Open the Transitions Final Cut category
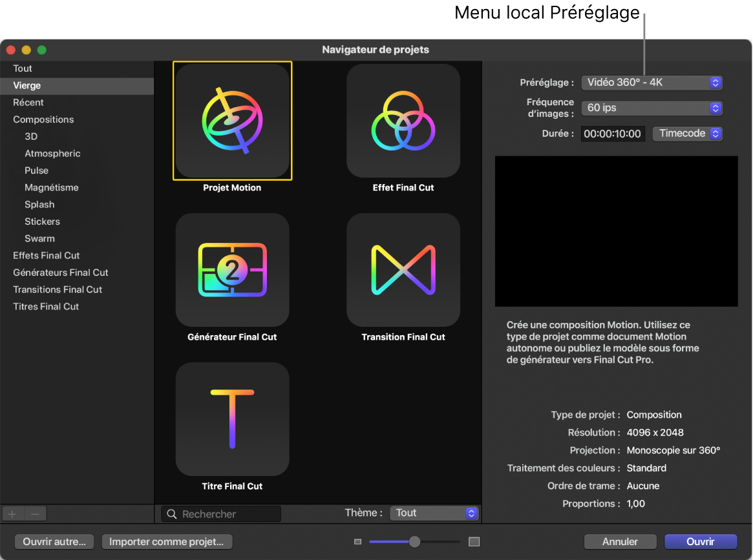753x560 pixels. pyautogui.click(x=58, y=289)
